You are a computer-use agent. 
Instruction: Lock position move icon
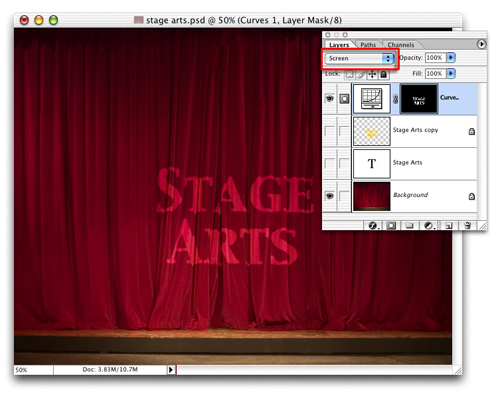point(372,74)
